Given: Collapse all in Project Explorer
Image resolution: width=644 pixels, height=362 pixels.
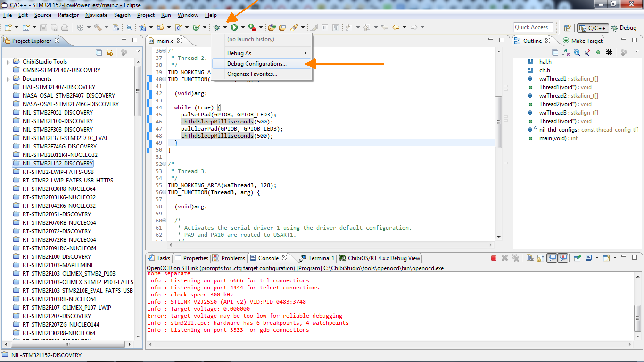Looking at the screenshot, I should 99,53.
